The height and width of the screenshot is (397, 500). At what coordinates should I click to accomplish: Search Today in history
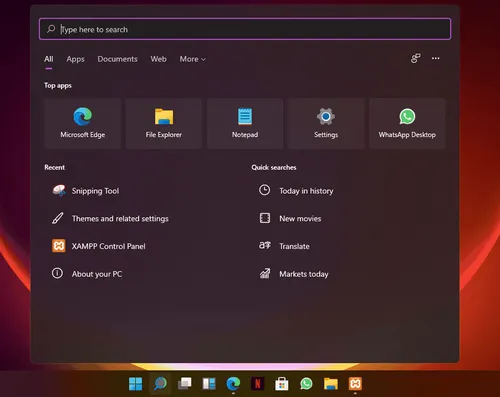[306, 191]
